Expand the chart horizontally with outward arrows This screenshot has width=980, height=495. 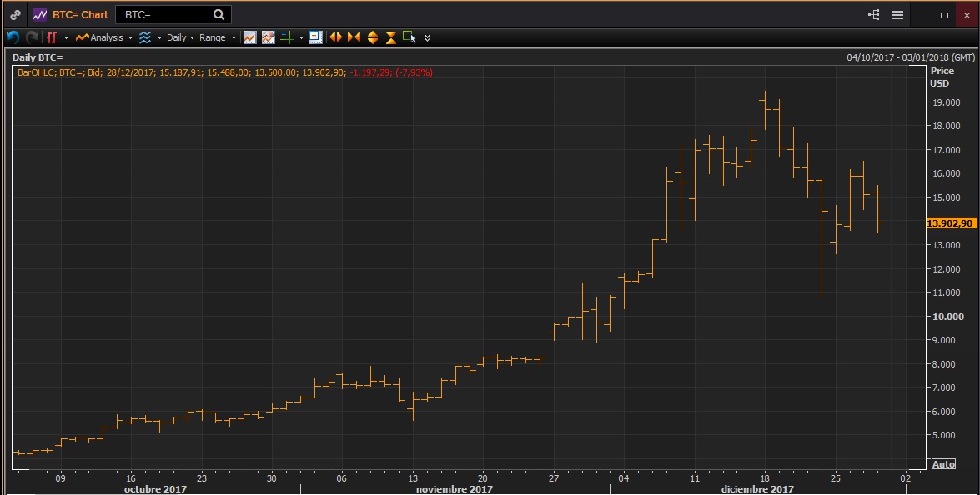[335, 37]
